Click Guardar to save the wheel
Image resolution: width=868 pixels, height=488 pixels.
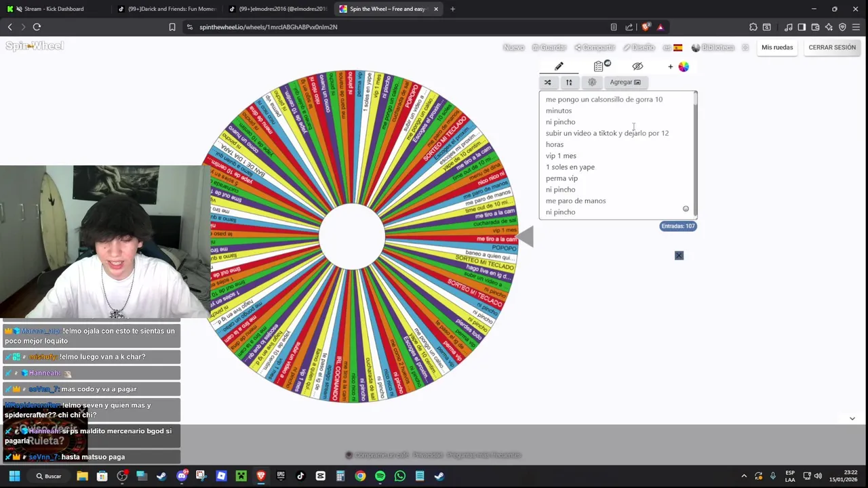tap(549, 47)
